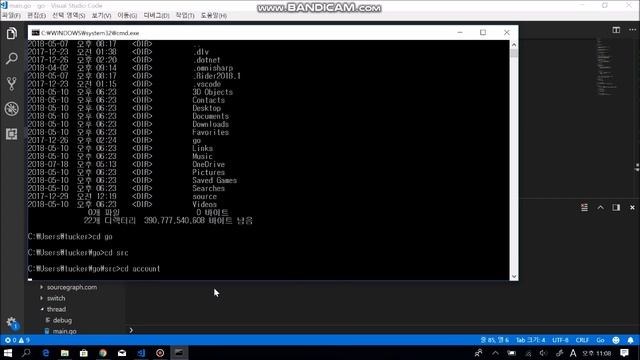Viewport: 640px width, 360px height.
Task: Click the taskbar search icon
Action: pos(26,353)
